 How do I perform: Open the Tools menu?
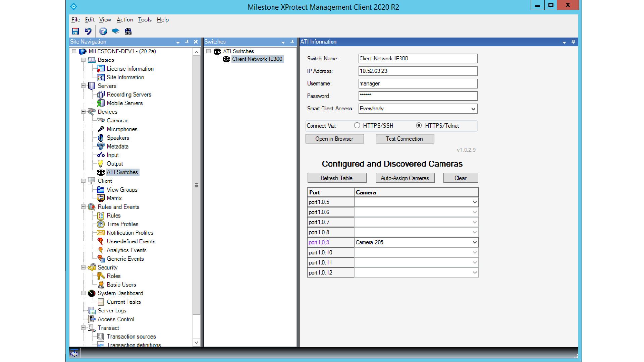coord(145,20)
